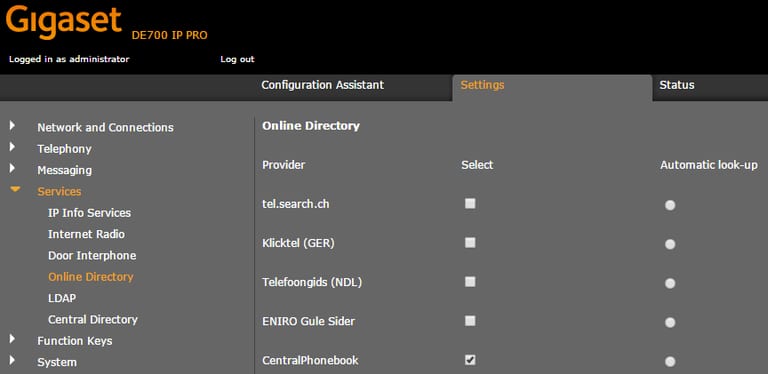The width and height of the screenshot is (768, 374).
Task: Select automatic look-up for ENIRO Gule Sider
Action: (670, 323)
